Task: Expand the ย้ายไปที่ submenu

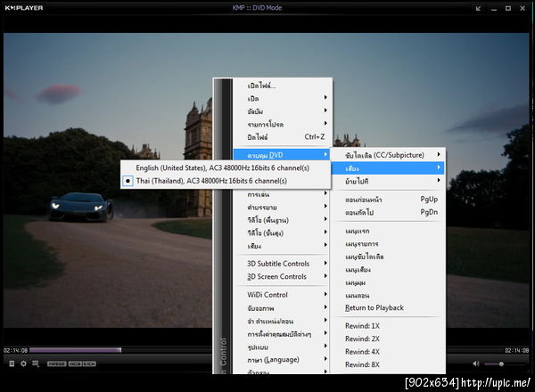Action: pyautogui.click(x=388, y=181)
